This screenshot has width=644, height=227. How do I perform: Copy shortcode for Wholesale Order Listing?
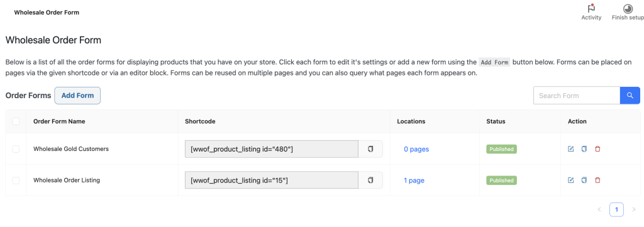pyautogui.click(x=370, y=180)
